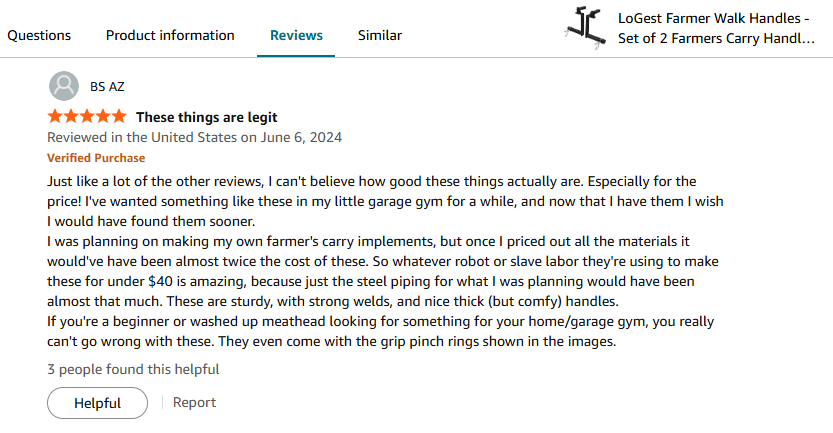833x433 pixels.
Task: Go to the Similar tab
Action: 380,35
